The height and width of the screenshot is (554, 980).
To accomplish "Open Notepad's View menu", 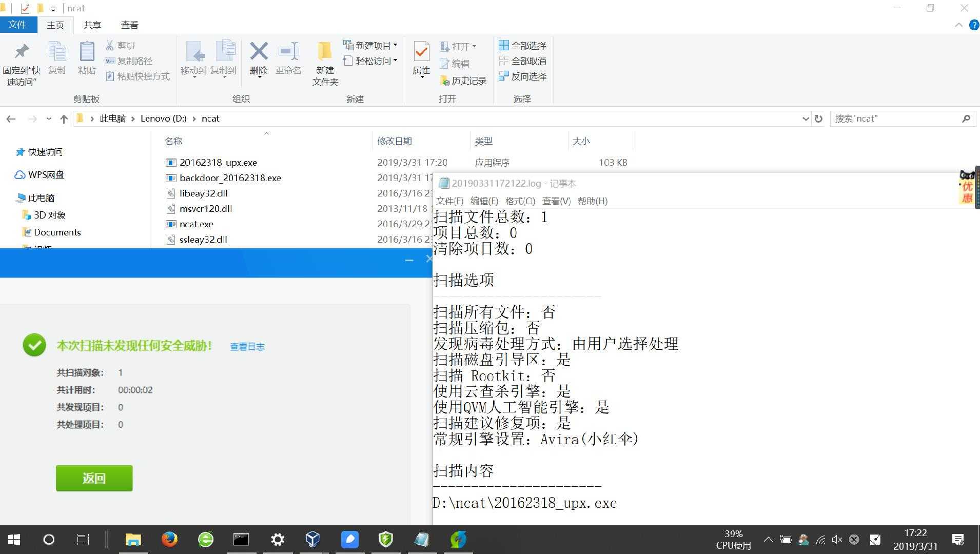I will pos(556,201).
